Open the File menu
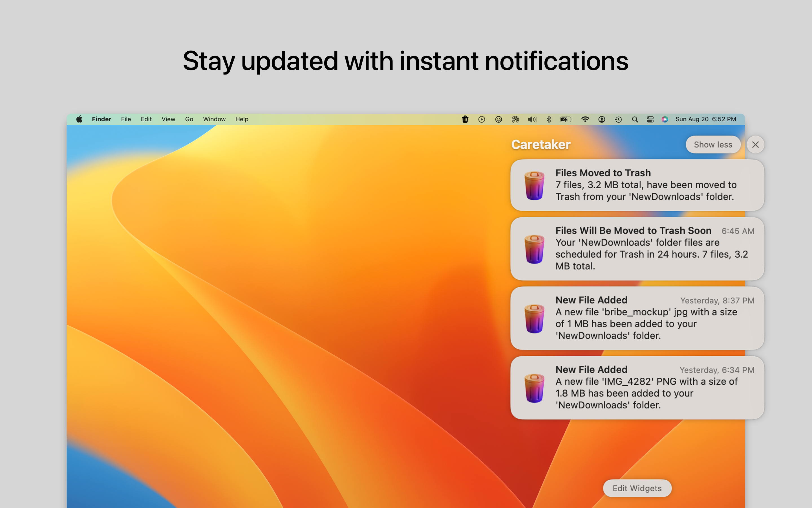This screenshot has width=812, height=508. coord(126,119)
